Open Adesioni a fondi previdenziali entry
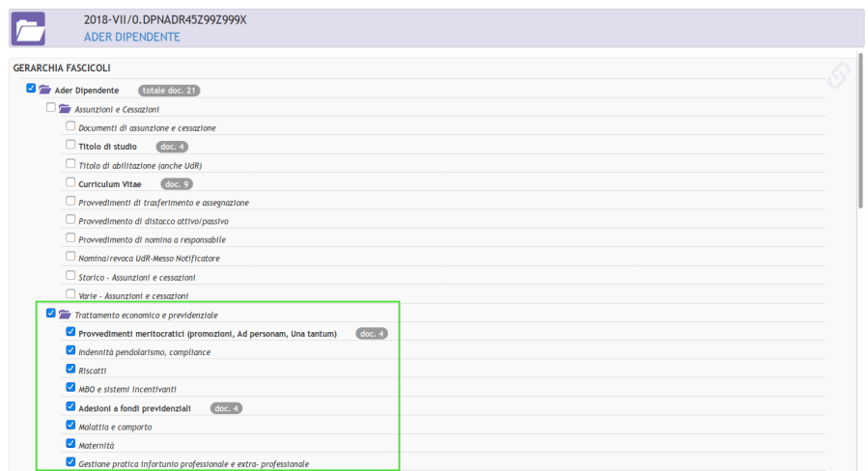This screenshot has height=471, width=868. coord(148,408)
